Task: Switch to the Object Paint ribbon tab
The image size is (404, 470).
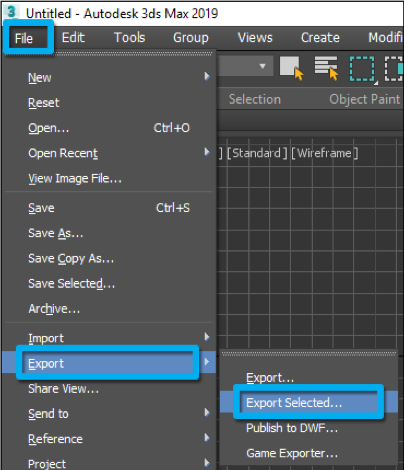Action: coord(365,99)
